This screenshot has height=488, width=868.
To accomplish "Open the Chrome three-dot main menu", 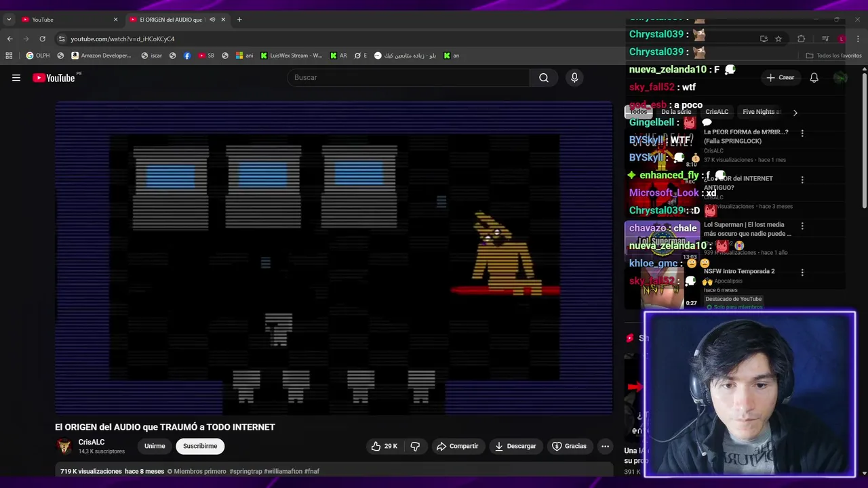I will [859, 39].
